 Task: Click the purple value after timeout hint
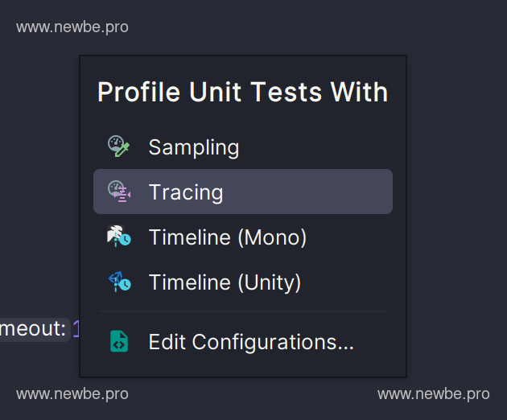pyautogui.click(x=76, y=328)
